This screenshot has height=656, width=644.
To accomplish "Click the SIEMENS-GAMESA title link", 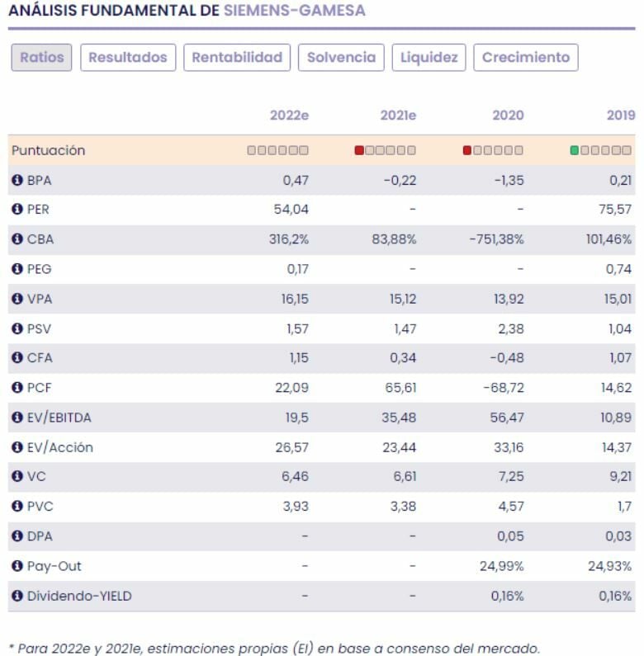I will click(x=294, y=11).
